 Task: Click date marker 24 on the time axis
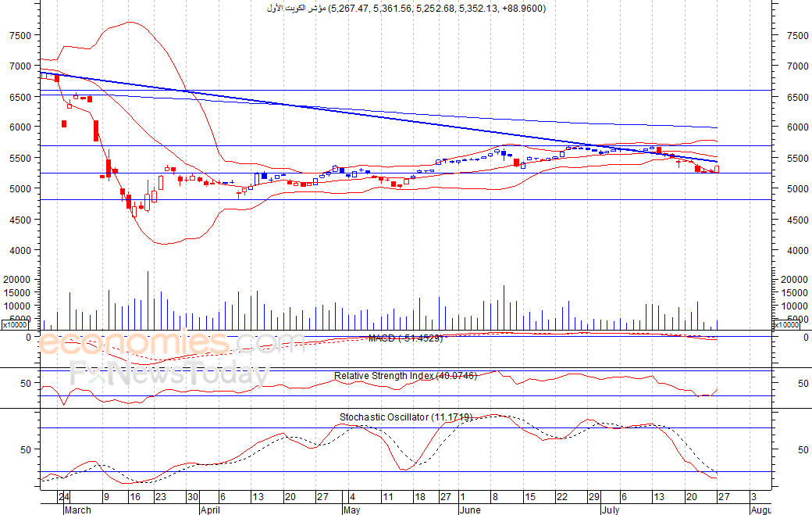coord(64,497)
